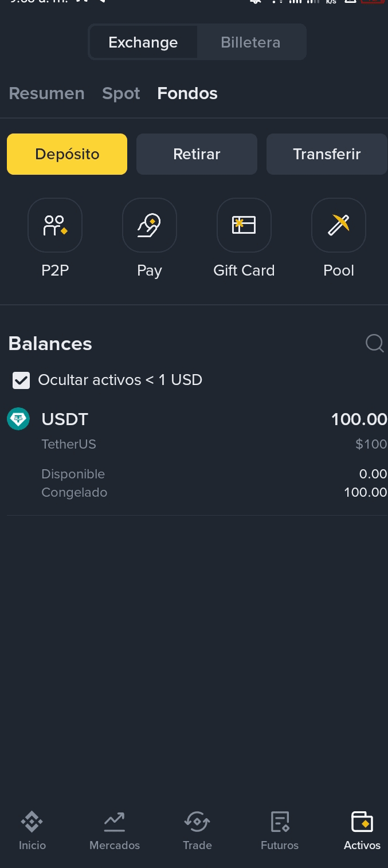The image size is (388, 868).
Task: Open the Gift Card icon
Action: (x=244, y=225)
